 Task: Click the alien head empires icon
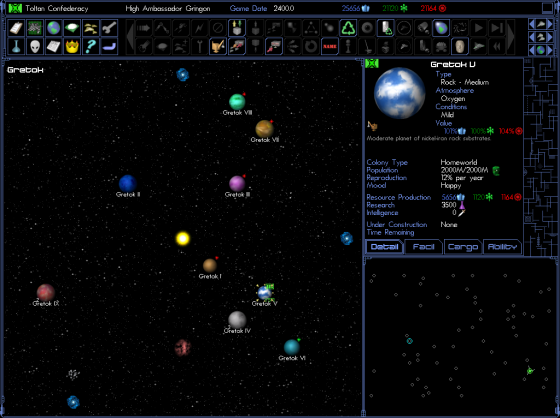pos(35,46)
